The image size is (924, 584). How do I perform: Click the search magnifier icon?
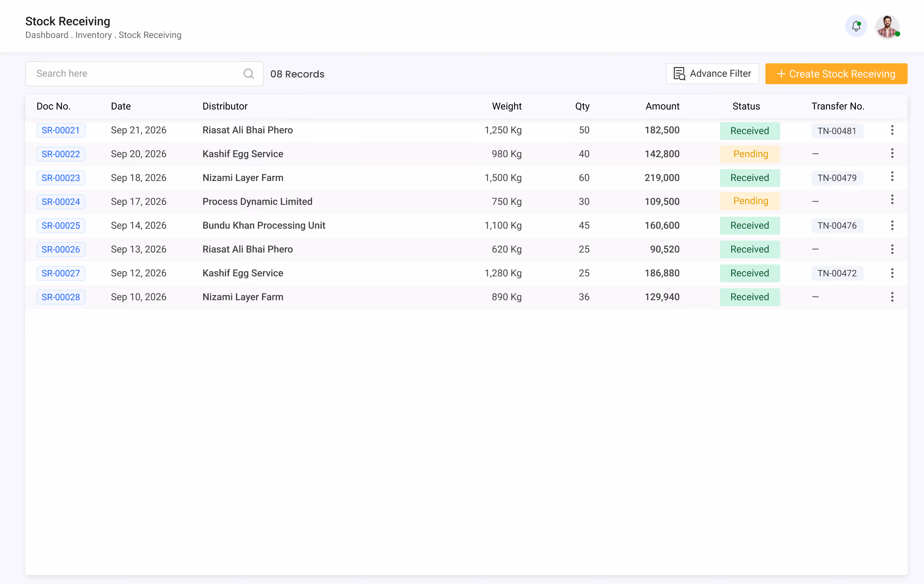pos(249,74)
